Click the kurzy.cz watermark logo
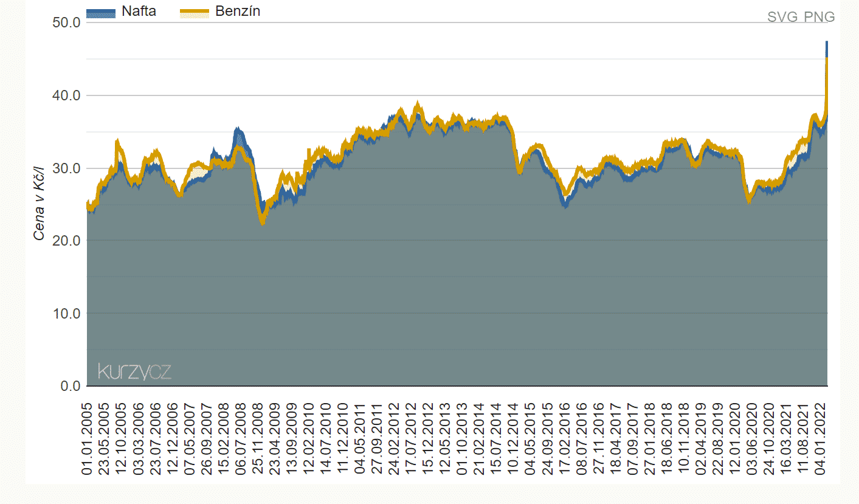Screen dimensions: 859x504 pyautogui.click(x=134, y=371)
